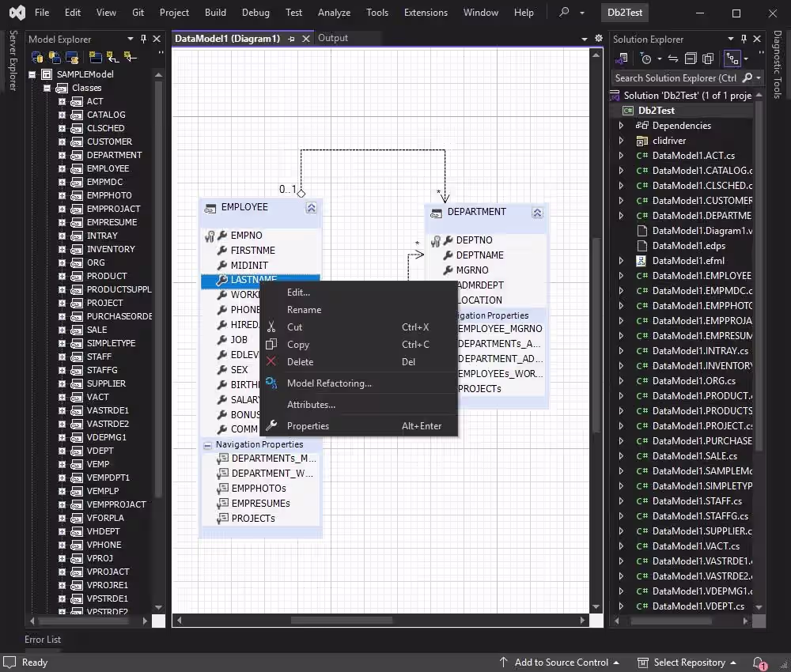Click Add to Source Control button

pyautogui.click(x=559, y=663)
